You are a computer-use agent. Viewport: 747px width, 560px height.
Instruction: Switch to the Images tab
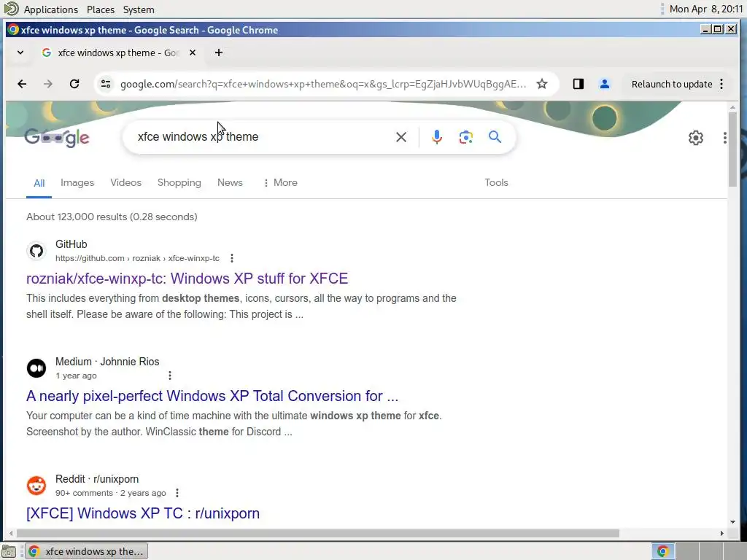point(77,183)
